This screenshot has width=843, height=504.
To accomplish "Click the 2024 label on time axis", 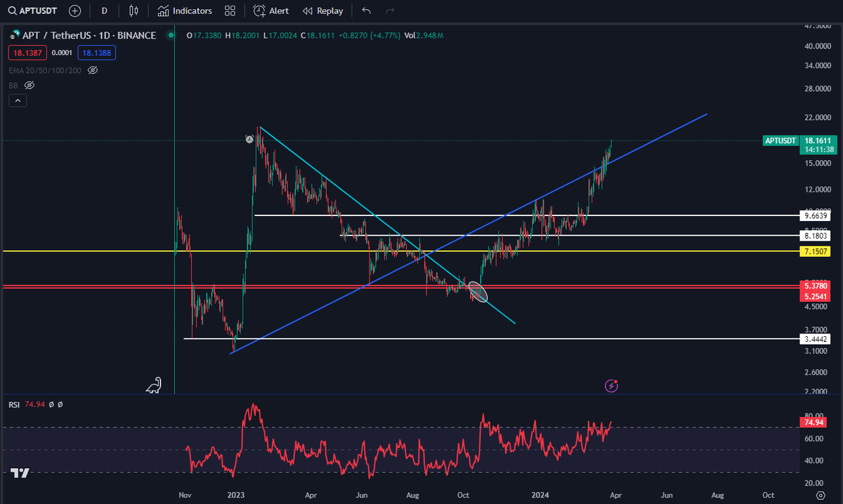I will [x=540, y=495].
